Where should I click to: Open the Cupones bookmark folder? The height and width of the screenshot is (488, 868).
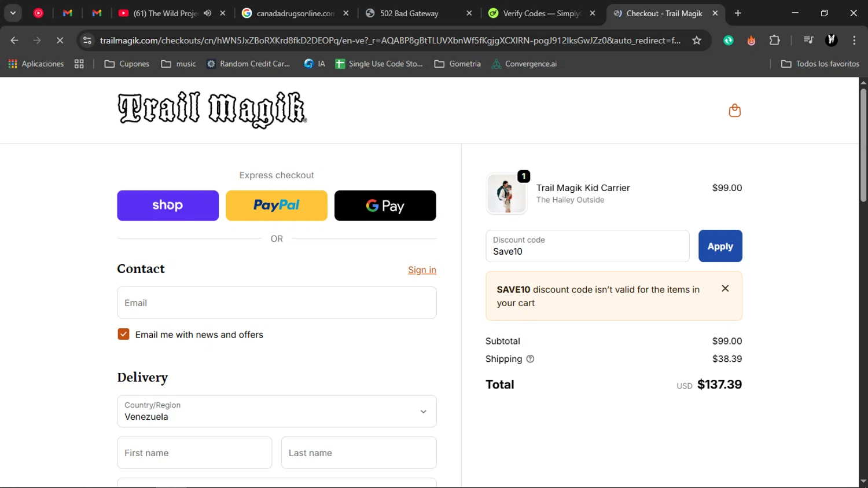pyautogui.click(x=127, y=64)
